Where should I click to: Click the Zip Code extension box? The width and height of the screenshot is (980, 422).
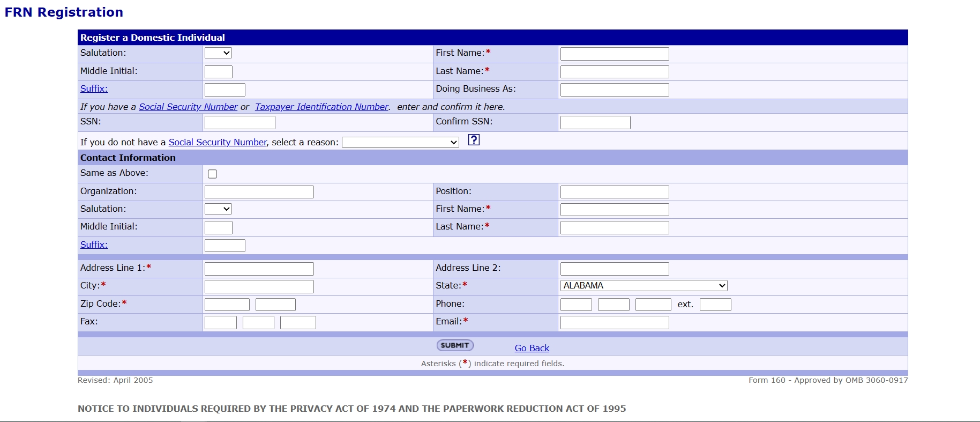tap(275, 305)
